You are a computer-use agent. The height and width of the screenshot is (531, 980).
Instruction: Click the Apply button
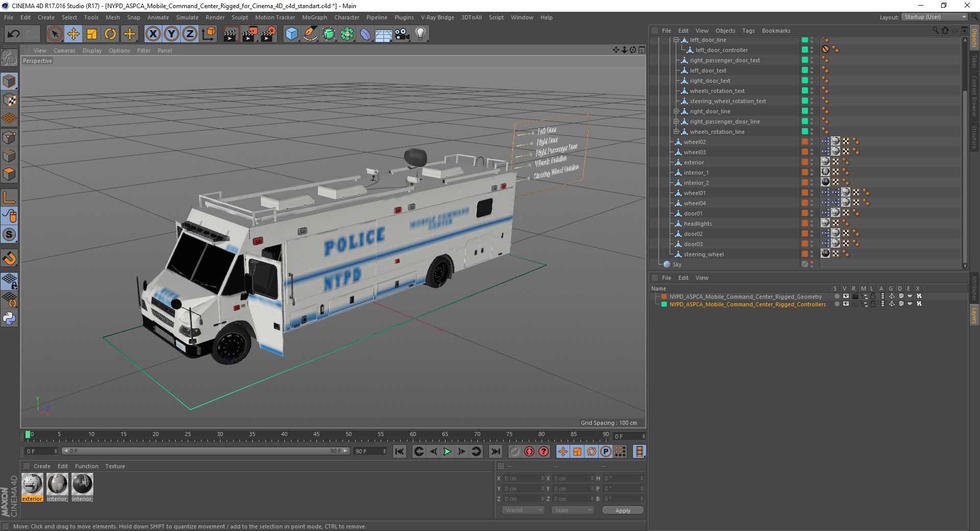click(x=623, y=510)
